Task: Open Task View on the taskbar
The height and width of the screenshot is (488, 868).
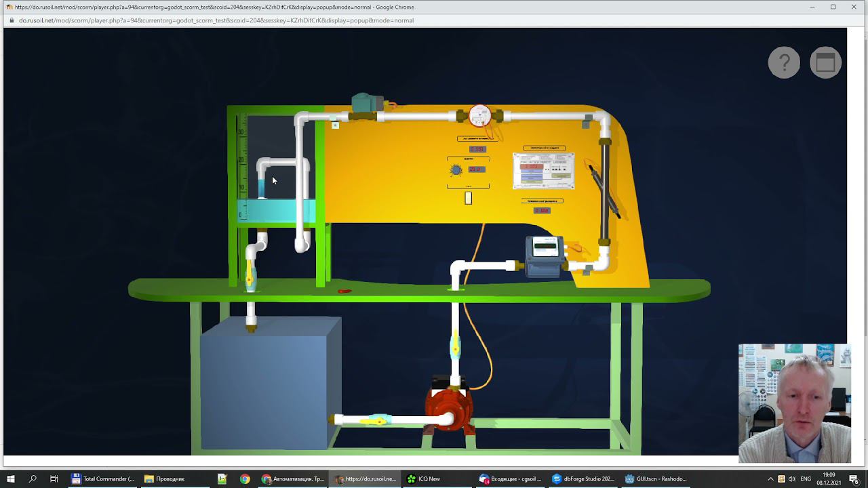Action: (x=54, y=479)
